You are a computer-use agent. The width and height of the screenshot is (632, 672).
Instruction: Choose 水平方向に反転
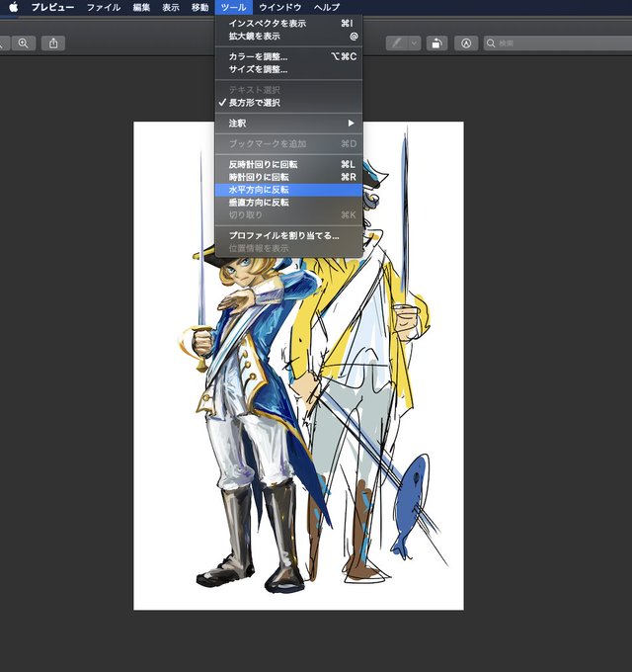point(288,190)
